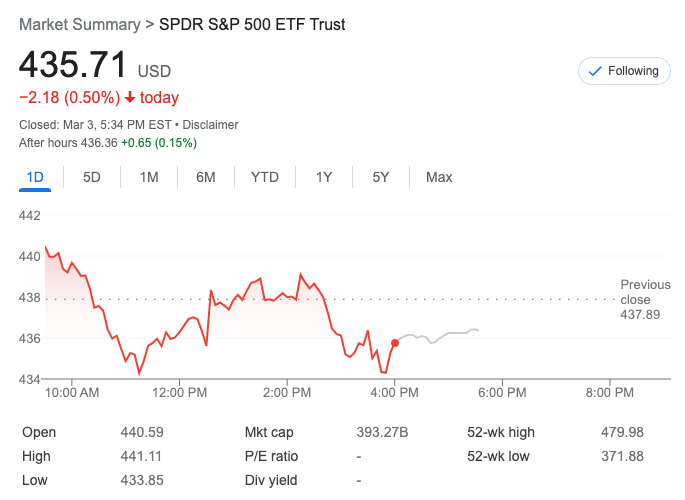
Task: Click the After hours 436.36 price text
Action: (x=68, y=143)
